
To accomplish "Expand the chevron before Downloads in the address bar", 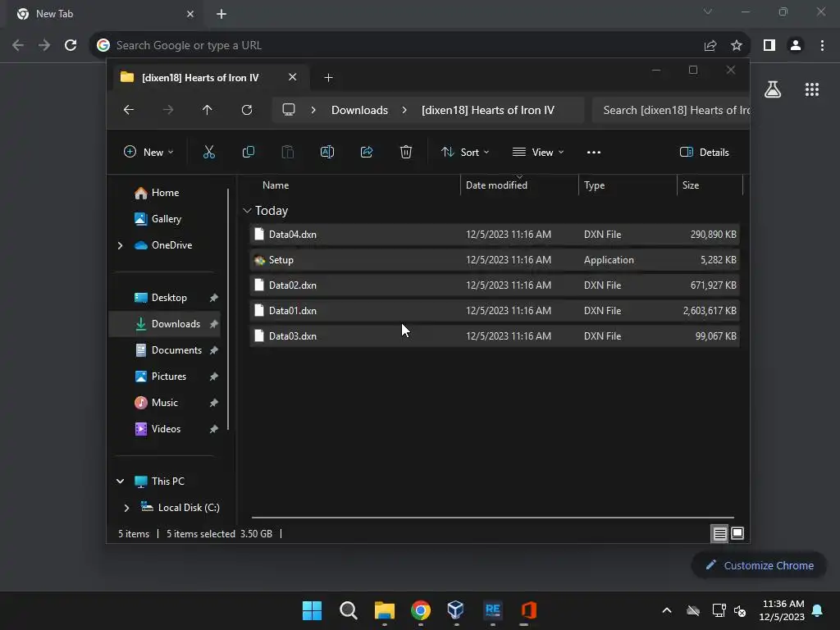I will coord(313,110).
